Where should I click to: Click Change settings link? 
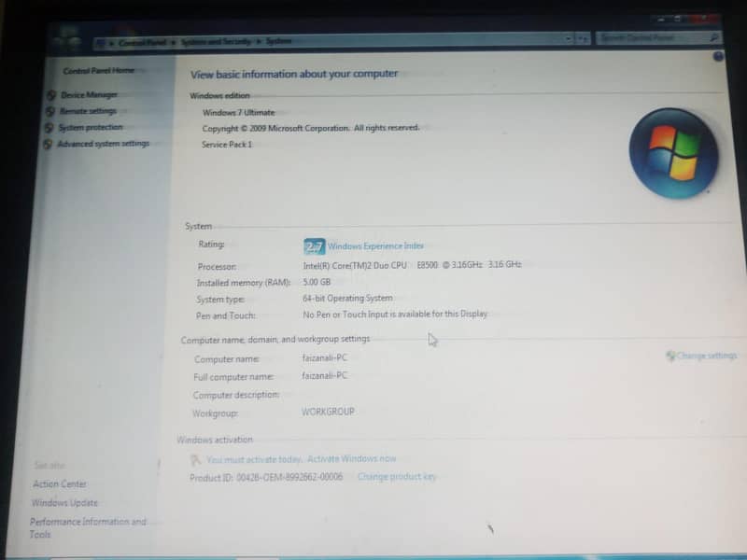point(707,356)
